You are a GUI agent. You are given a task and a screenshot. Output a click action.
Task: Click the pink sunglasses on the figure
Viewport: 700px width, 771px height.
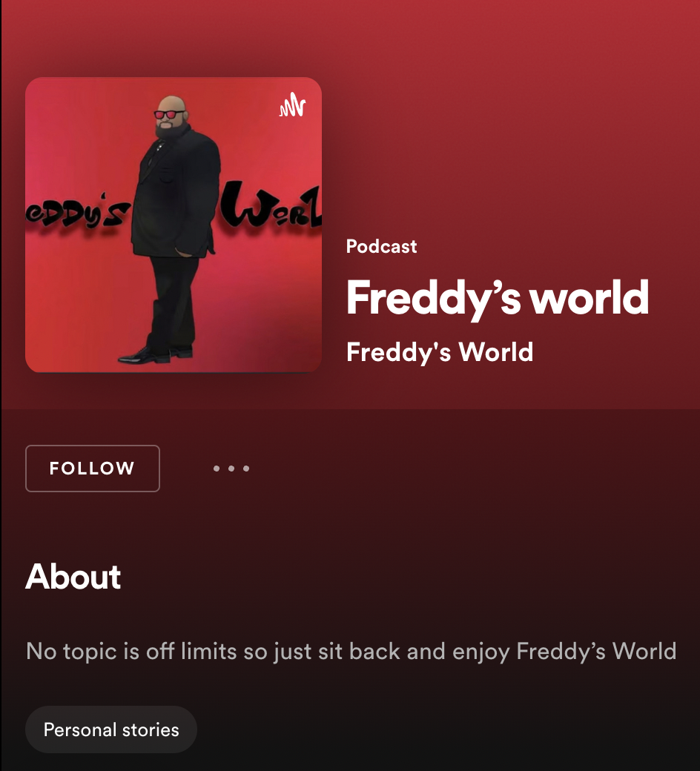pos(169,115)
